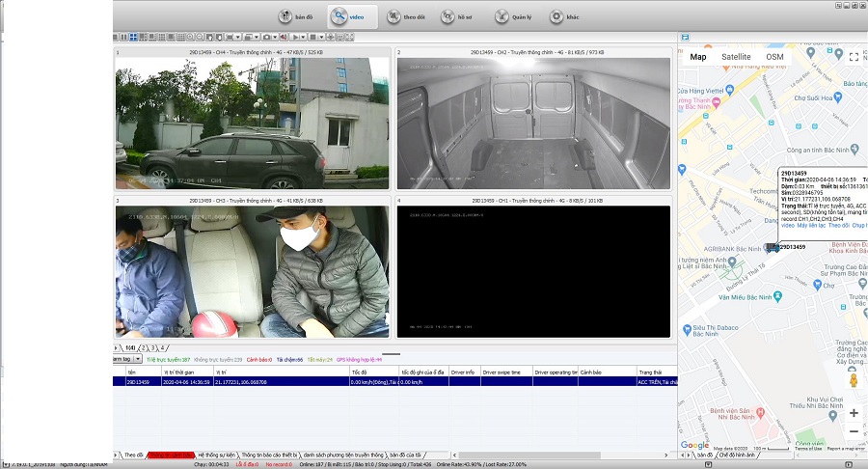
Task: Select the Pegman street view icon
Action: (854, 381)
